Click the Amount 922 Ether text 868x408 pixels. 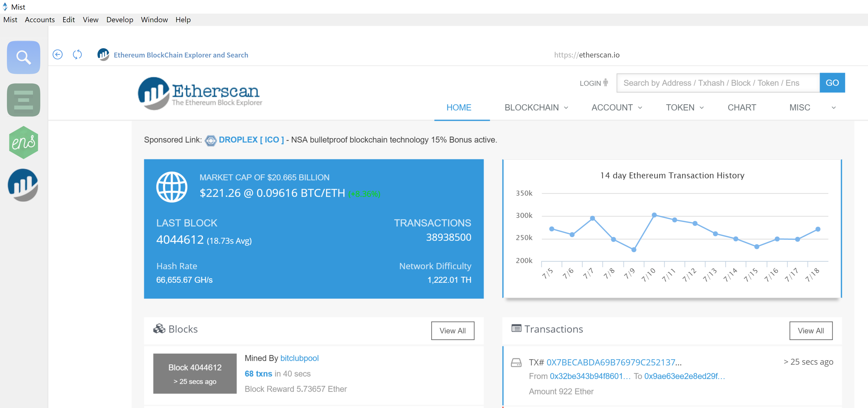tap(561, 391)
